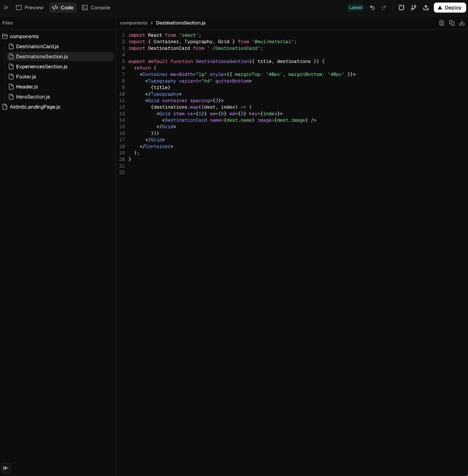Redo the last change
The image size is (468, 476).
(x=383, y=7)
